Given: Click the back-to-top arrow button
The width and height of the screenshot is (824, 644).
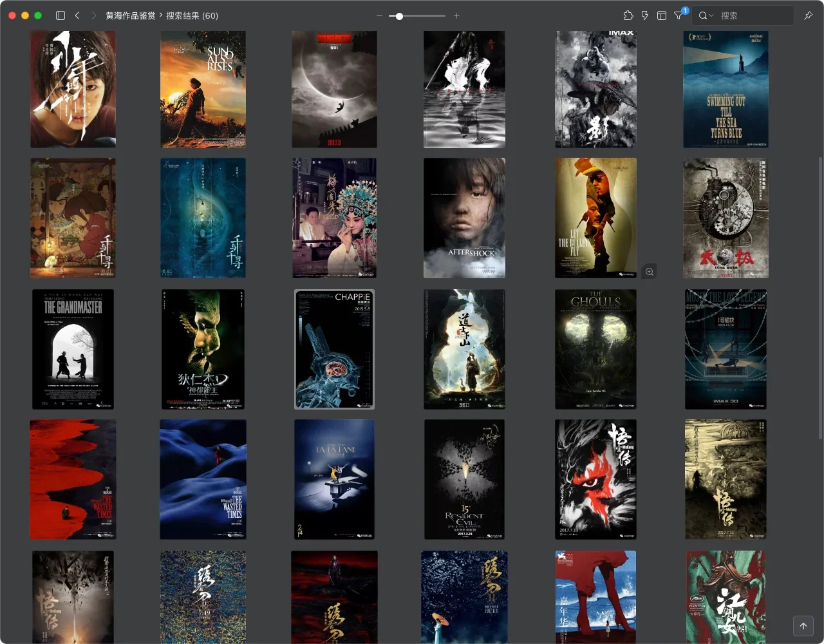Looking at the screenshot, I should (x=803, y=625).
